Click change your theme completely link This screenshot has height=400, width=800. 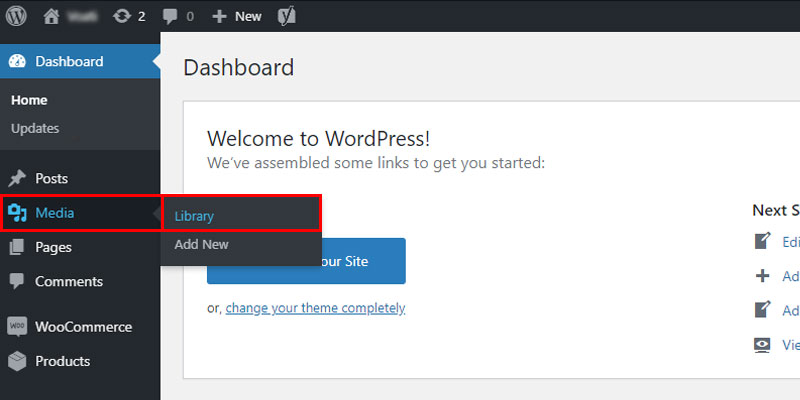coord(315,308)
